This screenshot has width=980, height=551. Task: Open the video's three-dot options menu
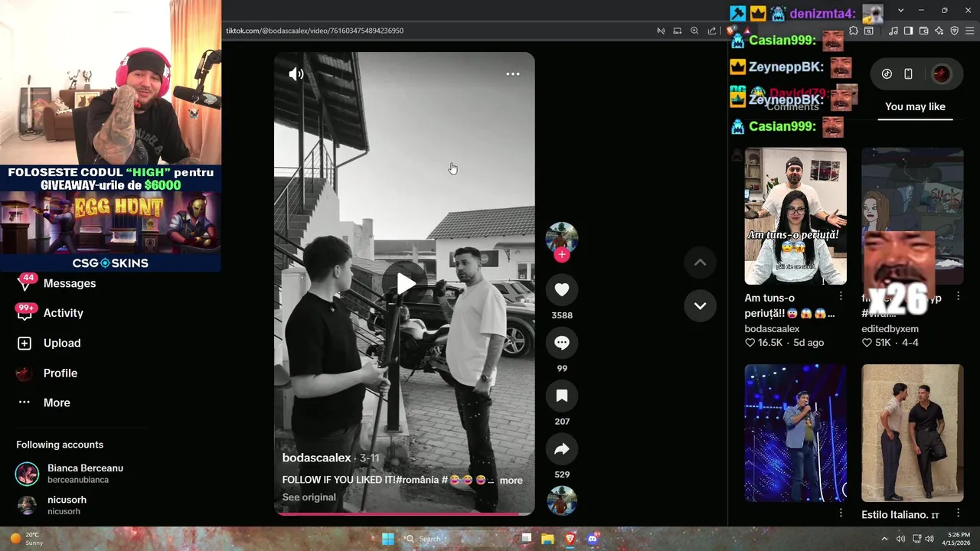[x=513, y=74]
